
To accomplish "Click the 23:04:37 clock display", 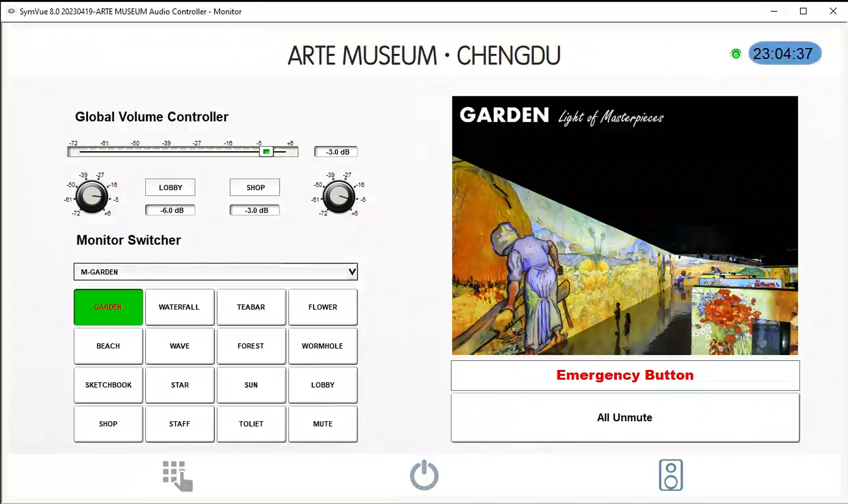I will [784, 53].
